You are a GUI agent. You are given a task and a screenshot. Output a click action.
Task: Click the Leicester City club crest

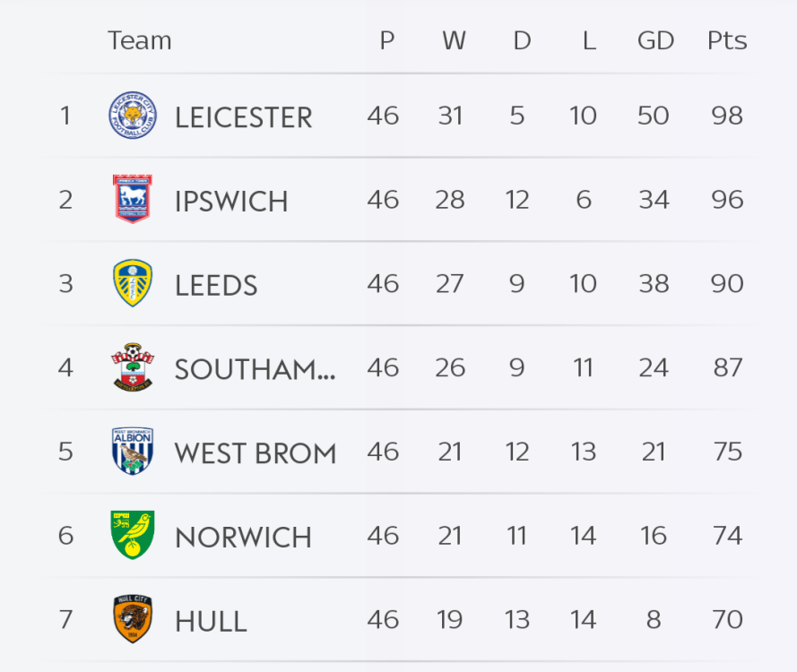[133, 116]
